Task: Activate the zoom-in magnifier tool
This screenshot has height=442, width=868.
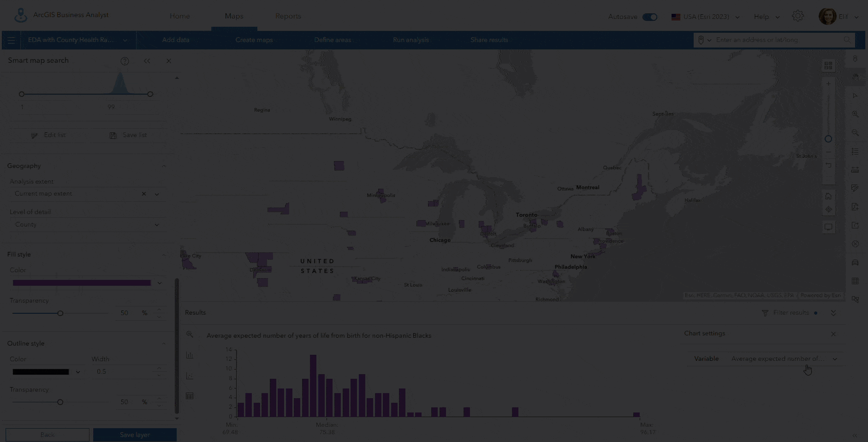Action: tap(856, 114)
